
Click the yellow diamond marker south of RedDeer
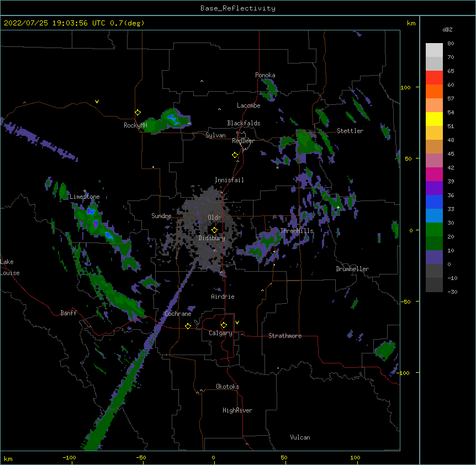pos(235,155)
